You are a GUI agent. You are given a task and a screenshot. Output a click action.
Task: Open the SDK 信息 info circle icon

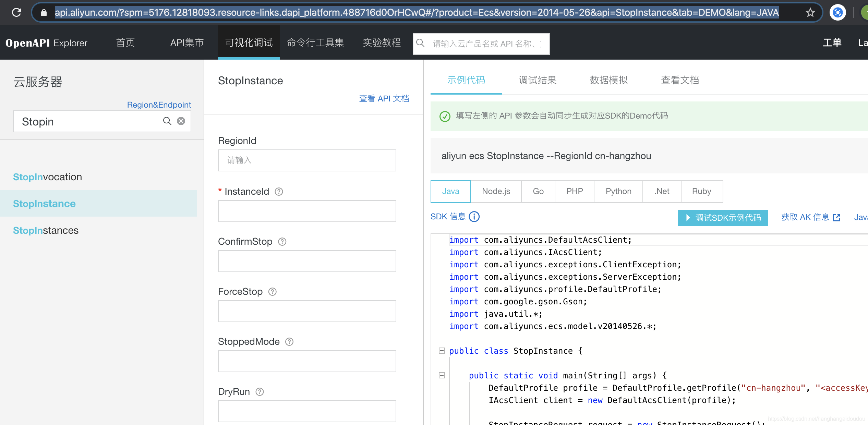[474, 217]
